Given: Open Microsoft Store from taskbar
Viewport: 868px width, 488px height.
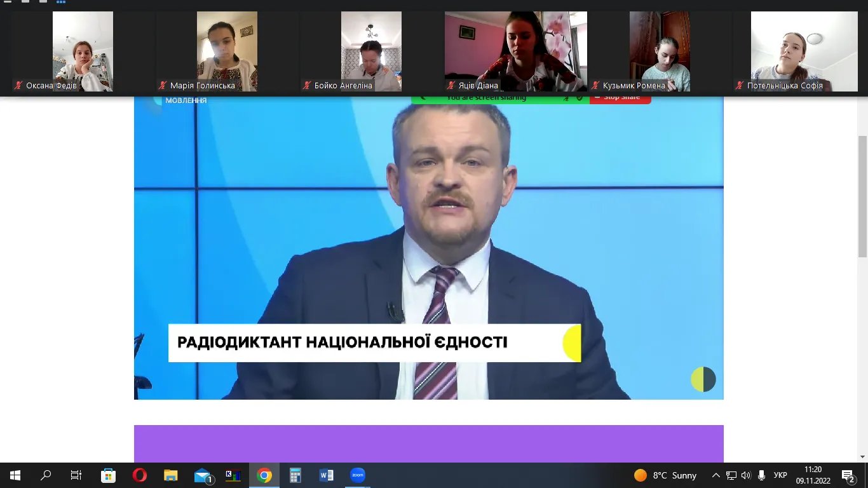Looking at the screenshot, I should point(108,475).
